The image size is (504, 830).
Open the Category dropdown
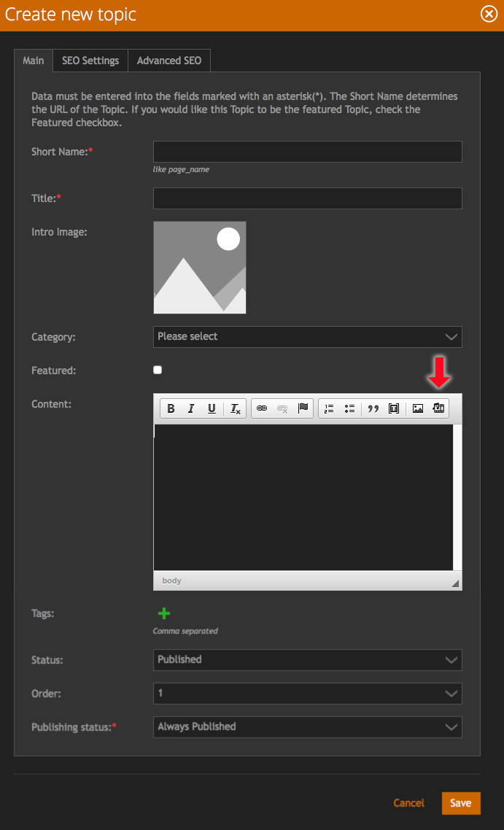coord(307,337)
